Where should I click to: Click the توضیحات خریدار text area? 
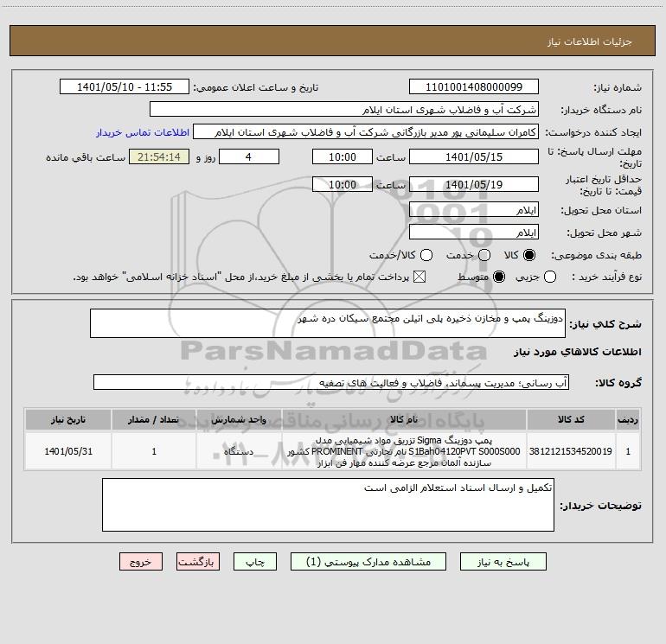pyautogui.click(x=328, y=504)
